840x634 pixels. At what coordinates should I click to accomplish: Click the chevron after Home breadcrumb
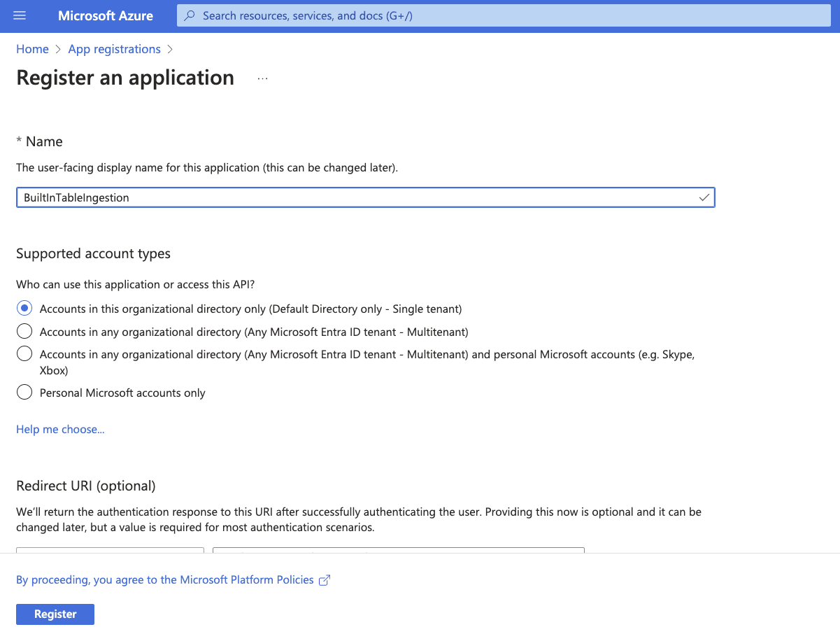point(59,50)
